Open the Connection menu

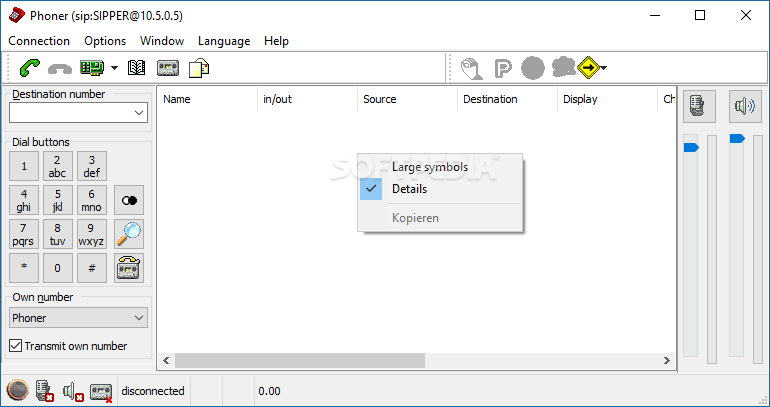point(39,41)
